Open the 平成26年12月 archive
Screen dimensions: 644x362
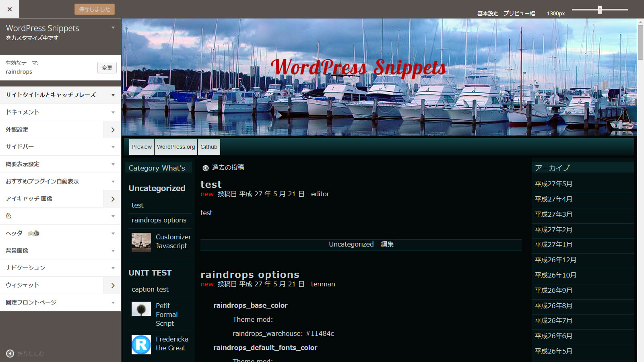[x=555, y=260]
